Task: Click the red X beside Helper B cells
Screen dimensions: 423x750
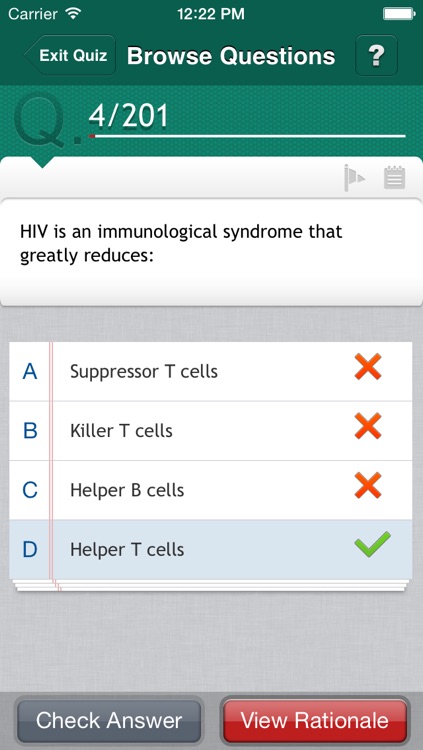Action: 368,485
